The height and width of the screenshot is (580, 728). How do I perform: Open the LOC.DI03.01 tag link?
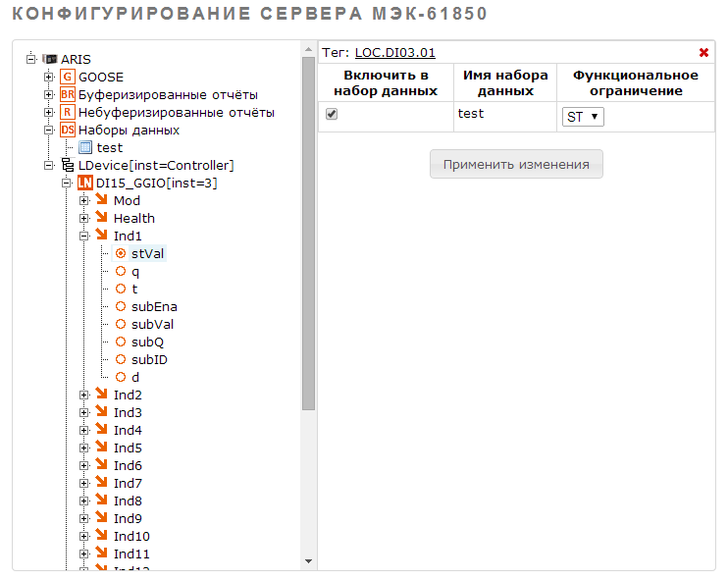pos(395,52)
